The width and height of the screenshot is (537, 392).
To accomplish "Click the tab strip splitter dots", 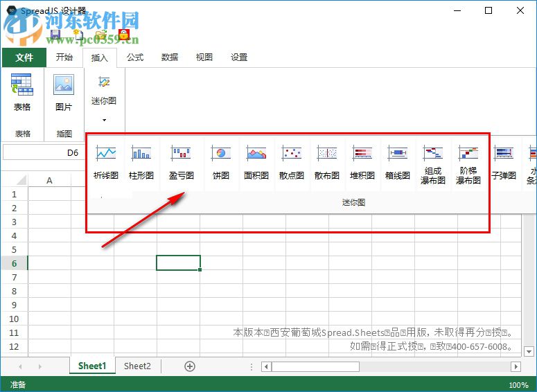I will click(x=252, y=366).
